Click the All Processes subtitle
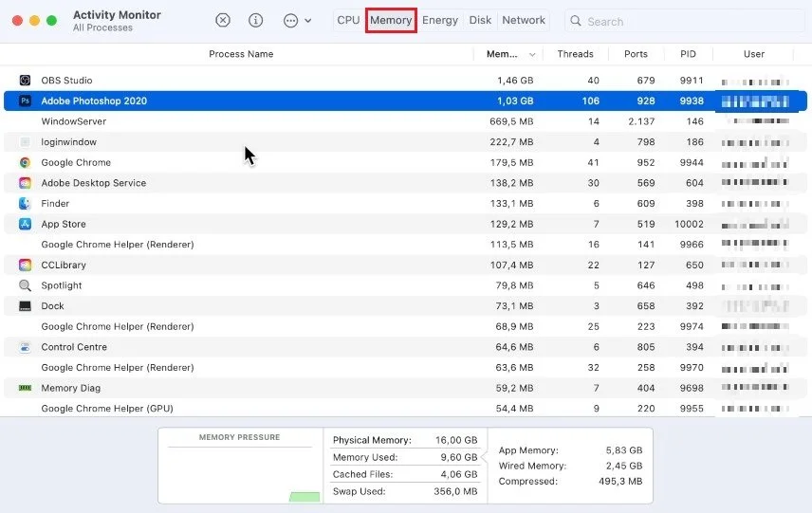812x513 pixels. 102,27
